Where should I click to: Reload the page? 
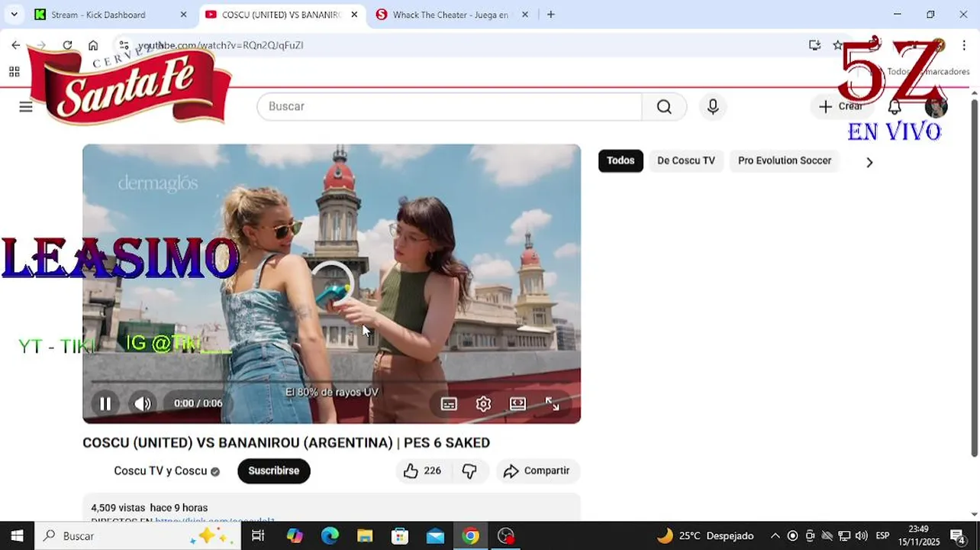pyautogui.click(x=67, y=45)
